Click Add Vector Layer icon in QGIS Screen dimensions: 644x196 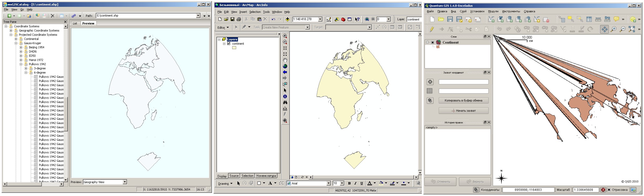(491, 19)
